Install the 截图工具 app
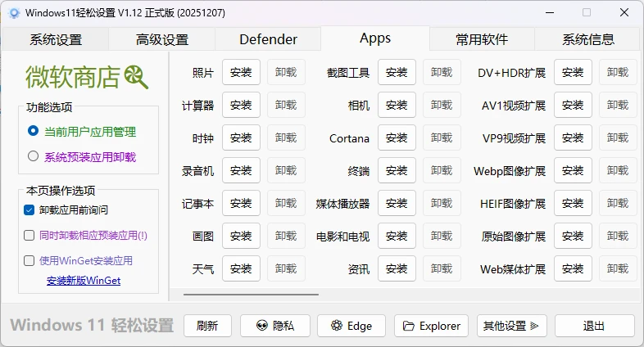The image size is (644, 347). tap(397, 72)
